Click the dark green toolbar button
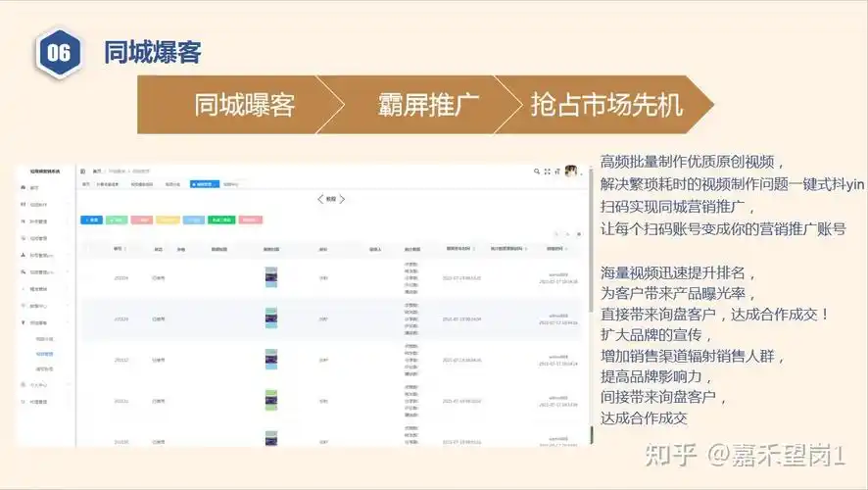Screen dimensions: 868x490 tap(221, 220)
